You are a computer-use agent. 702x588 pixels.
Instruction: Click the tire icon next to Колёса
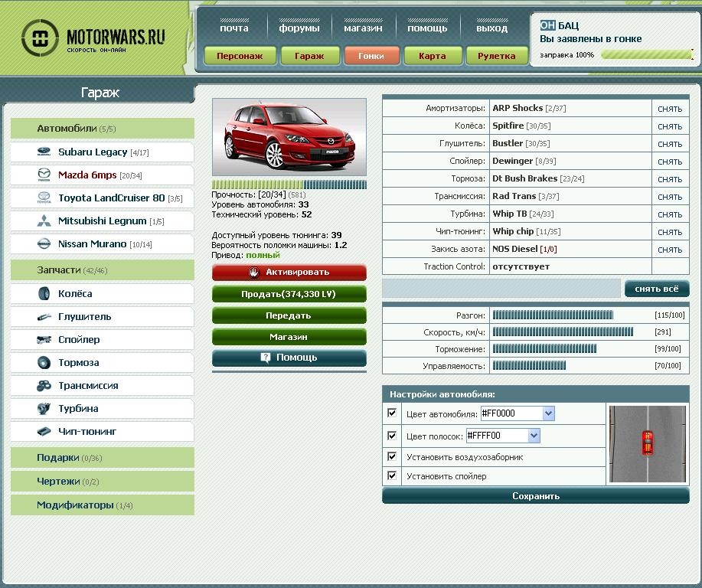[x=44, y=293]
